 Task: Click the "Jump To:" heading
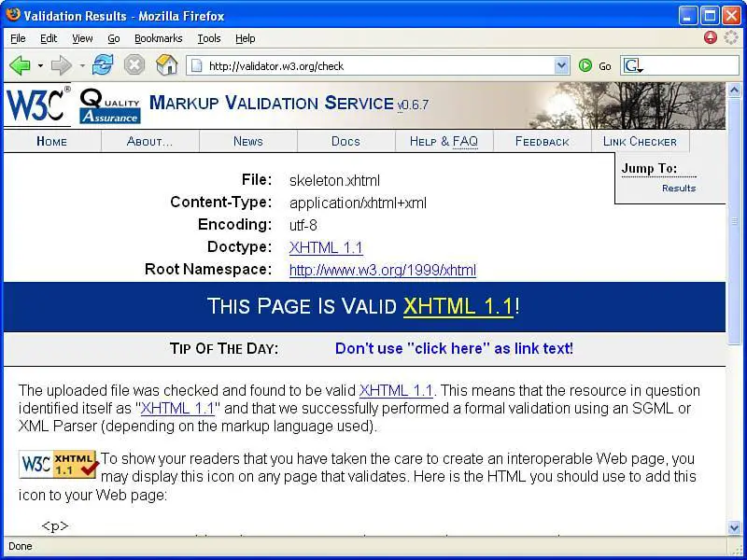pos(649,168)
